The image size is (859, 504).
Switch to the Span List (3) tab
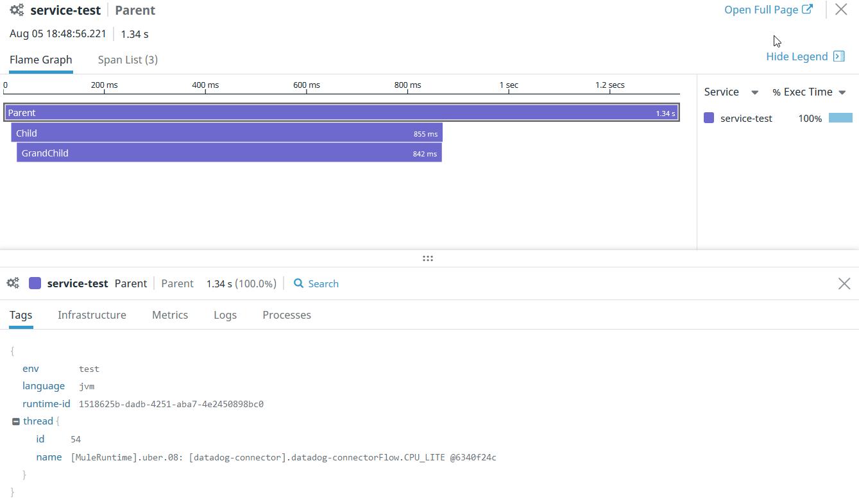click(128, 60)
